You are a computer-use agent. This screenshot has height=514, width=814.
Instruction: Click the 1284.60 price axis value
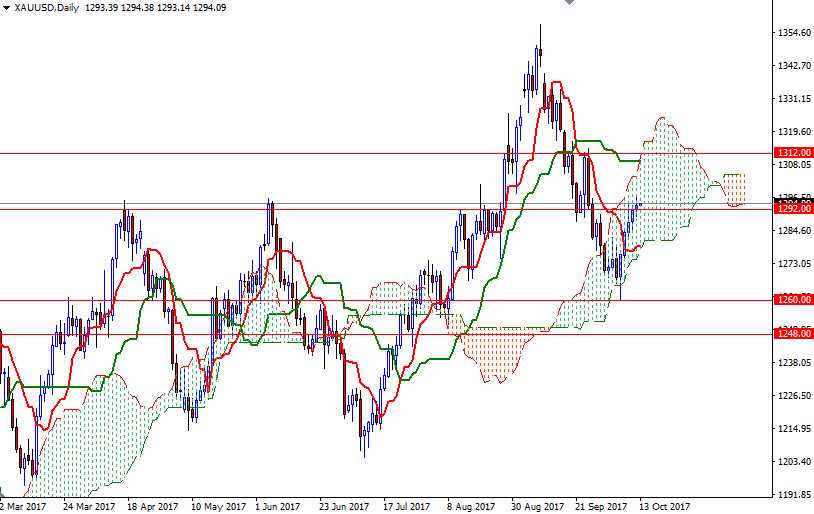click(x=794, y=231)
